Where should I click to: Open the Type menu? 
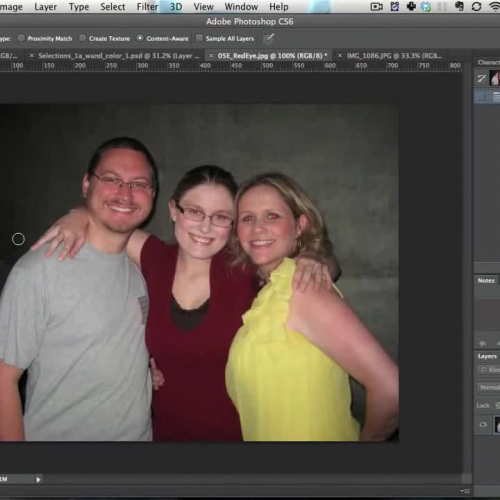[79, 7]
